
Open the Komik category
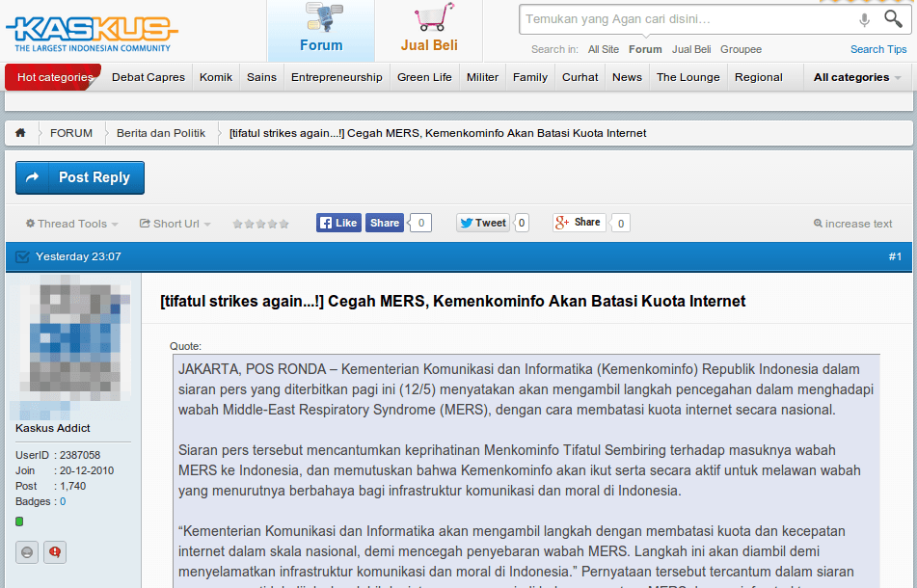coord(216,77)
